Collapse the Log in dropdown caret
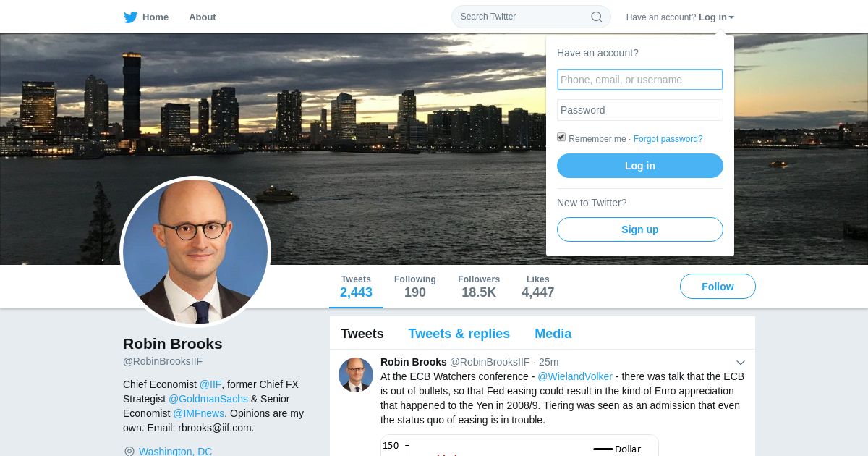868x456 pixels. click(731, 17)
